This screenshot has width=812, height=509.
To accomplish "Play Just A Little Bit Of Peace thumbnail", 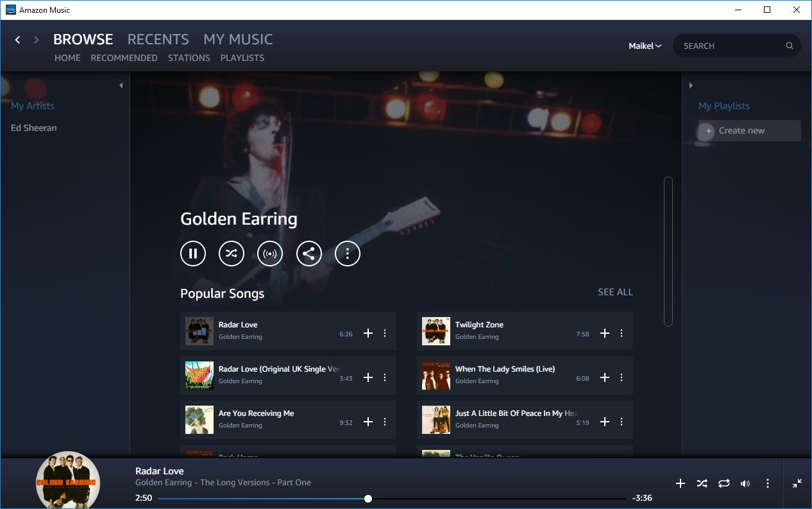I will point(436,420).
